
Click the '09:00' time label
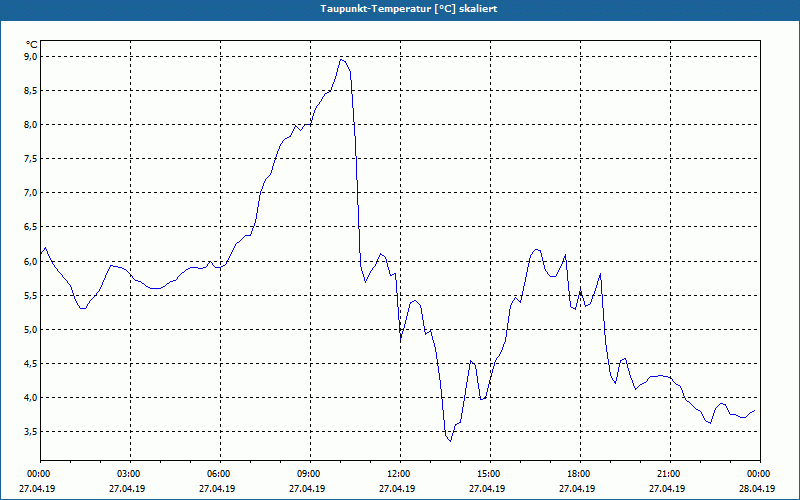pyautogui.click(x=308, y=474)
